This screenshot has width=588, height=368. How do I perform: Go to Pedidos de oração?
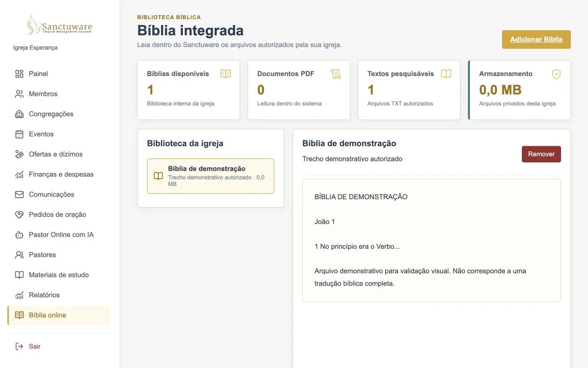click(59, 214)
